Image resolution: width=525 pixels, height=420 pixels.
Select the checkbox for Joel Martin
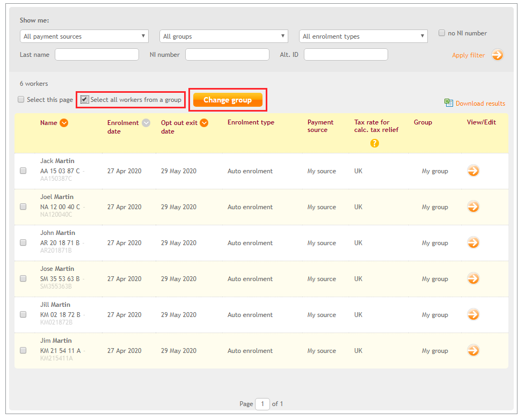pos(23,207)
